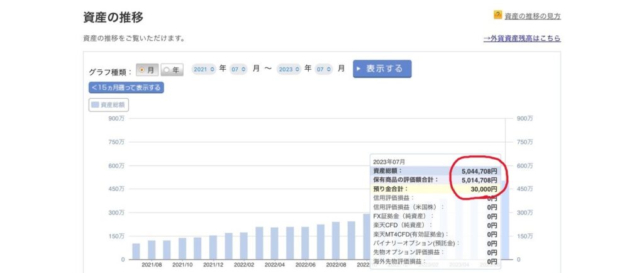
Task: Open the end month dropdown
Action: pos(325,69)
